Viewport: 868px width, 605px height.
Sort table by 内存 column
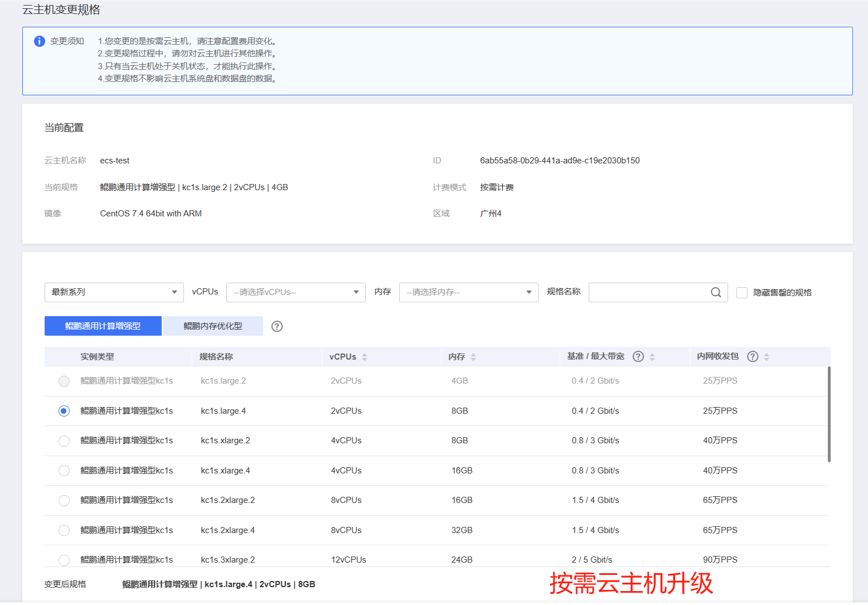(x=473, y=357)
